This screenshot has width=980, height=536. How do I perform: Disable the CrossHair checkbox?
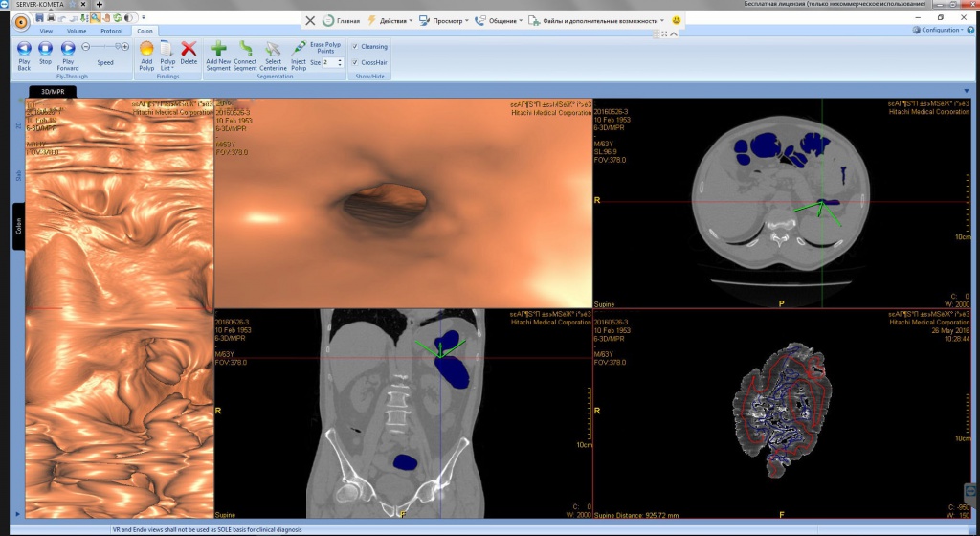pos(355,62)
